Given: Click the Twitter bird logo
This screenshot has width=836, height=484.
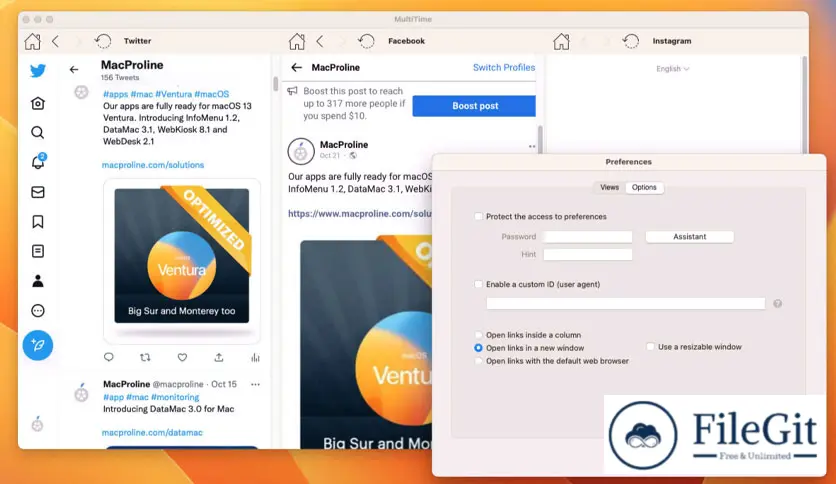Looking at the screenshot, I should point(38,70).
